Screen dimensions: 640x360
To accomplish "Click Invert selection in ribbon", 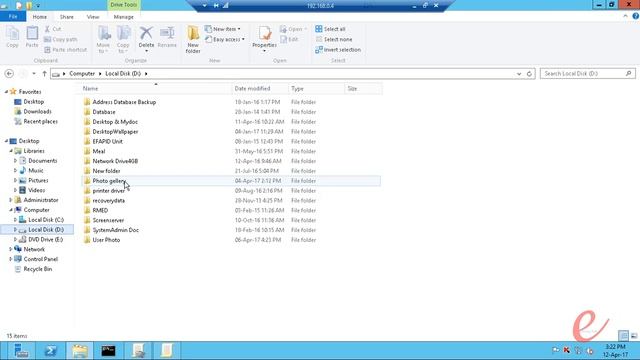I will click(x=338, y=49).
